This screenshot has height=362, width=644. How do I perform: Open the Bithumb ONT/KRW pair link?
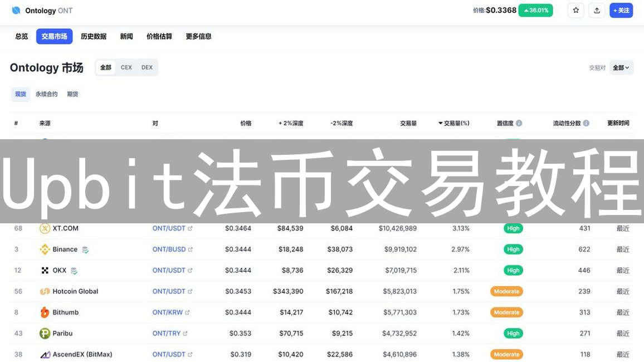[168, 312]
